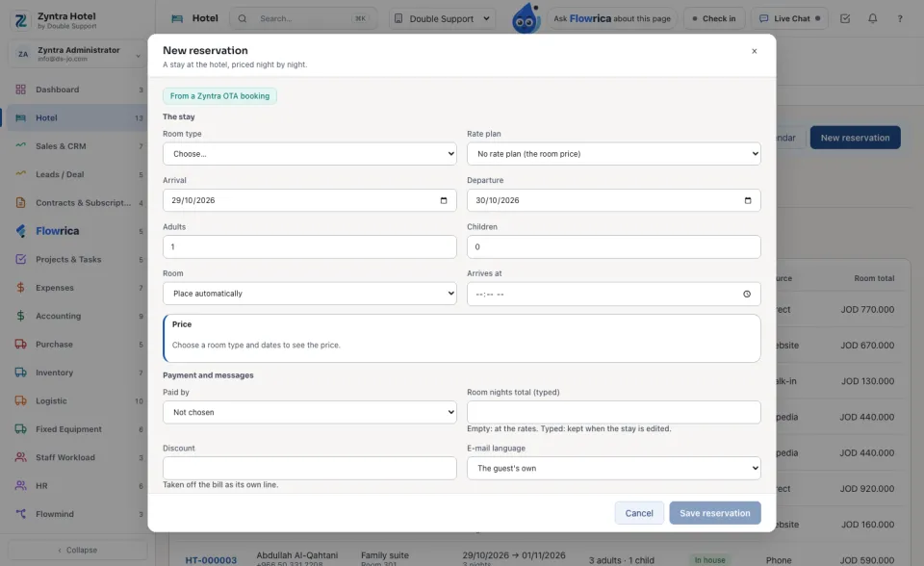Click the Adults number field
Screen dimensions: 924x566
pyautogui.click(x=309, y=247)
